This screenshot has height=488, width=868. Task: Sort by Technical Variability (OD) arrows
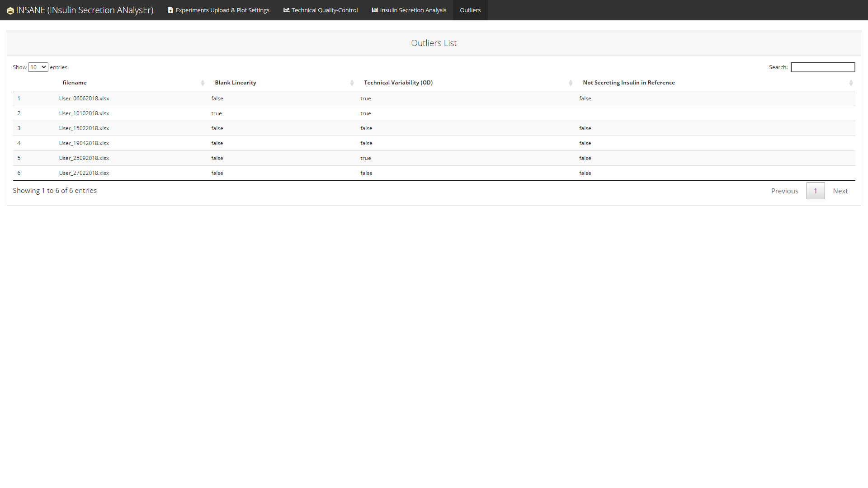click(571, 83)
